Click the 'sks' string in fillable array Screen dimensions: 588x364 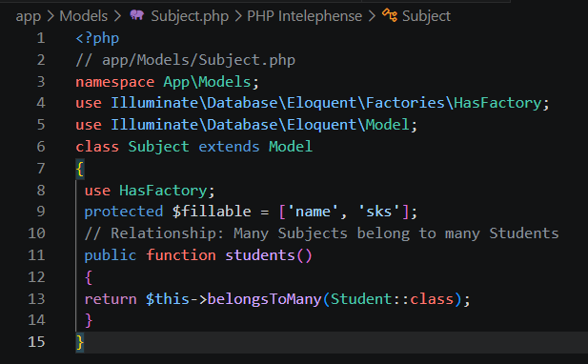pos(378,212)
